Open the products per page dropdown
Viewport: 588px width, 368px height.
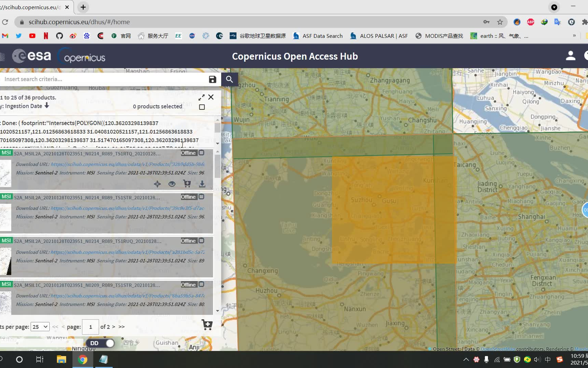pyautogui.click(x=40, y=327)
